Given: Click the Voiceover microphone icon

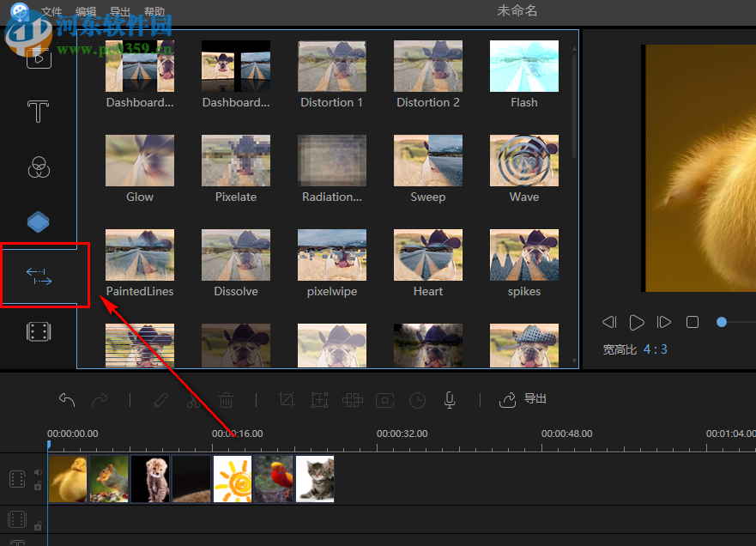Looking at the screenshot, I should [450, 400].
